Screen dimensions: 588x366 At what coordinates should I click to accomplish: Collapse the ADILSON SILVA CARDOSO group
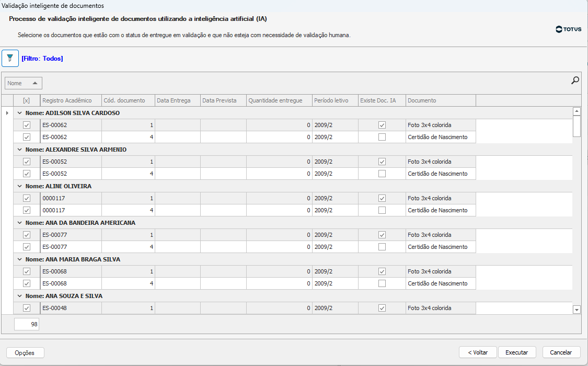(x=20, y=113)
